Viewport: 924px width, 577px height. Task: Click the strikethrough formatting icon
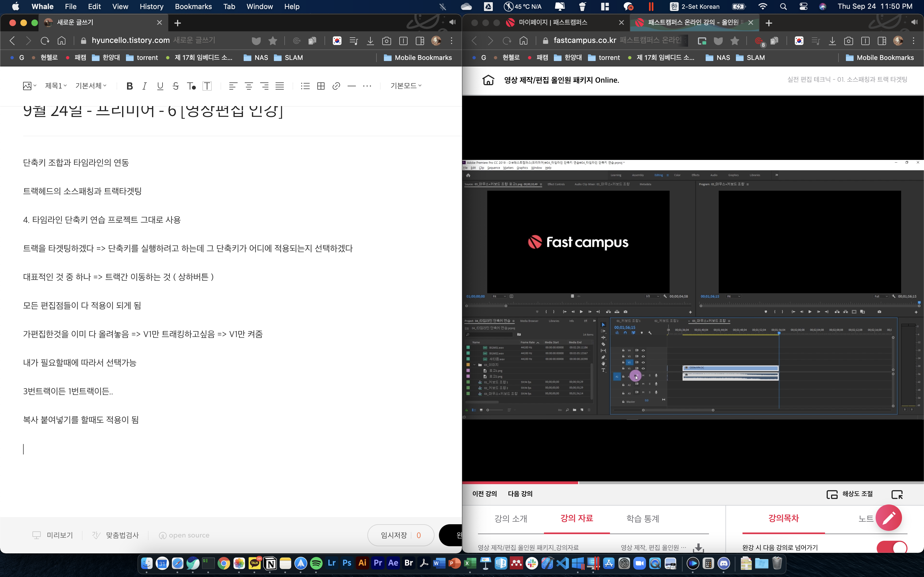pyautogui.click(x=175, y=86)
